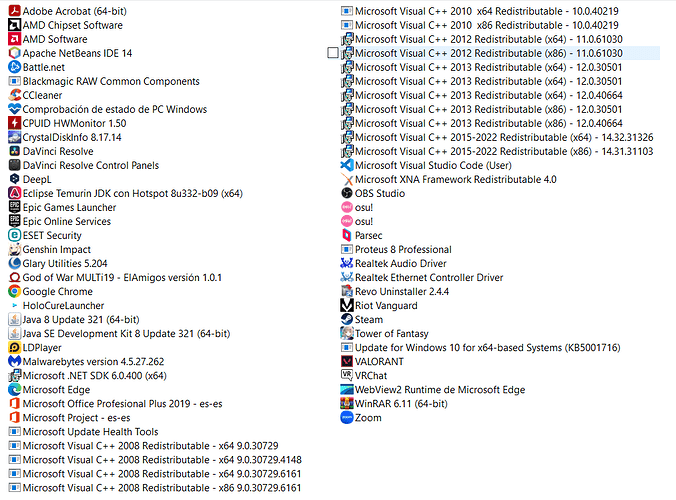Screen dimensions: 676x500
Task: Click the WinRAR icon
Action: (x=347, y=403)
